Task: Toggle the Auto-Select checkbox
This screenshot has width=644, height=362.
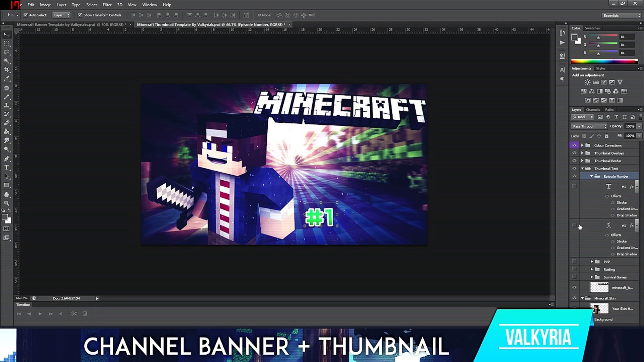Action: pos(25,15)
